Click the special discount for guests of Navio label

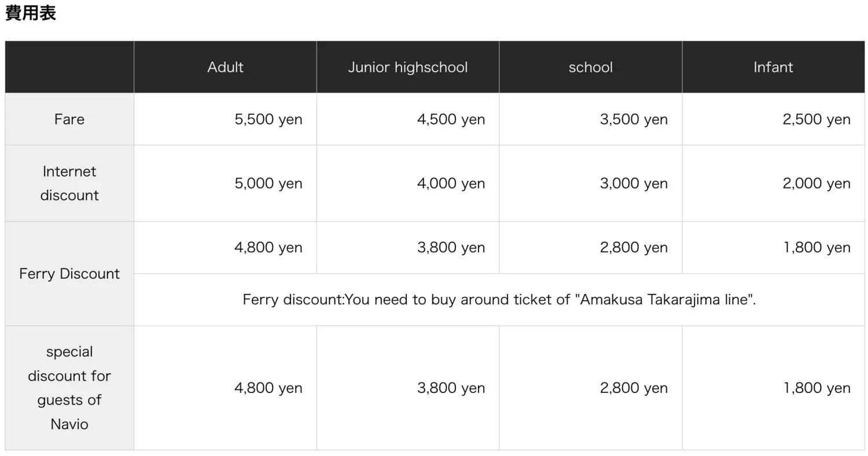point(69,388)
